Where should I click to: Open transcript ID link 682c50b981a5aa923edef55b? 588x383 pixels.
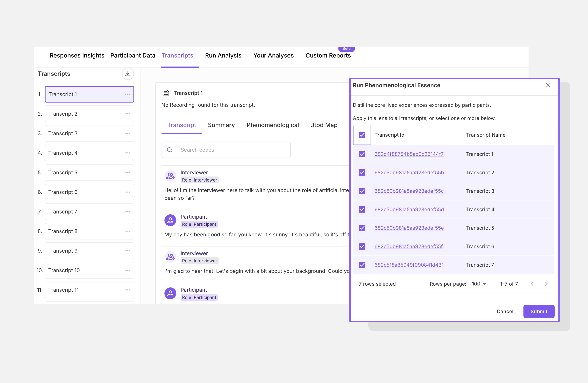409,173
